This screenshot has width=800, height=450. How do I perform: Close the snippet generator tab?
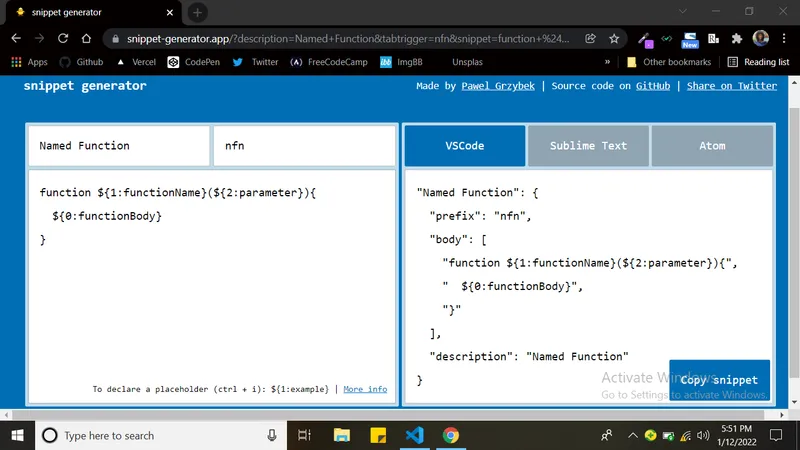(x=170, y=12)
